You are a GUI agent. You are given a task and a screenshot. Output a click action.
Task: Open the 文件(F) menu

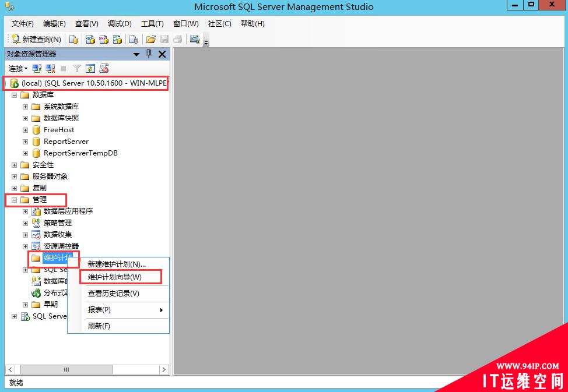click(x=23, y=23)
